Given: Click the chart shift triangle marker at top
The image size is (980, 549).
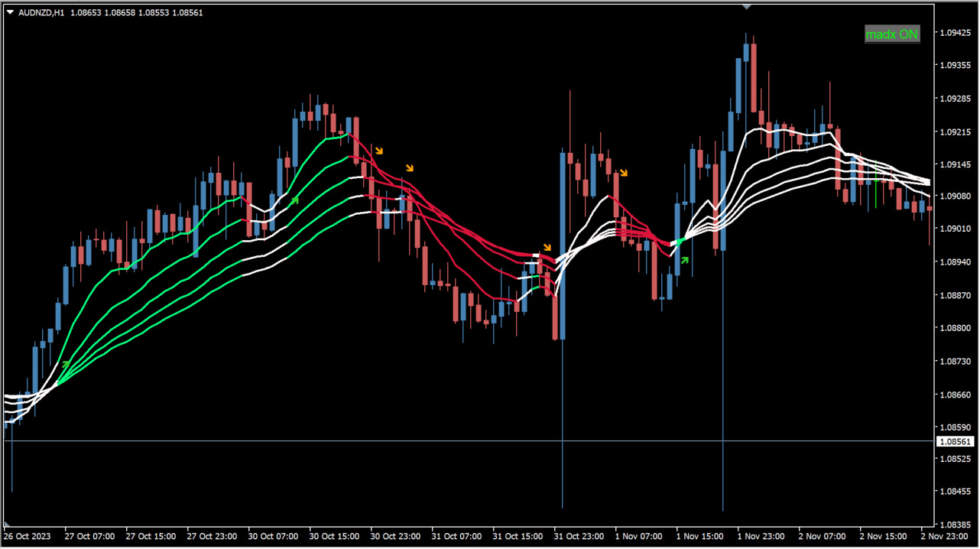Looking at the screenshot, I should pos(747,6).
